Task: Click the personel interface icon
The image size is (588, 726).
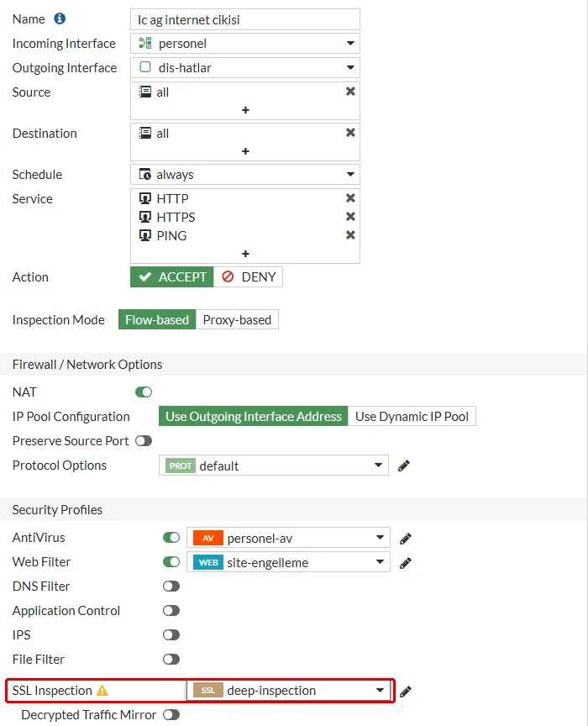Action: pos(145,43)
